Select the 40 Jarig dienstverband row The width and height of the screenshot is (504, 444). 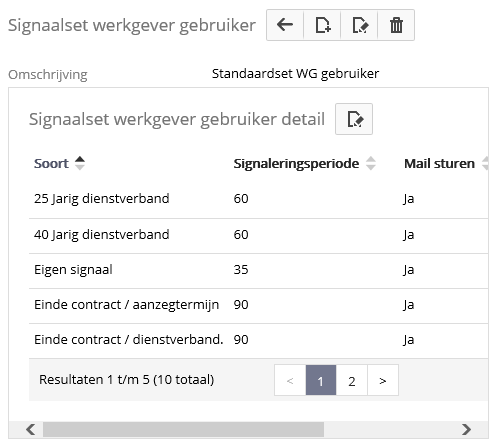(x=259, y=236)
